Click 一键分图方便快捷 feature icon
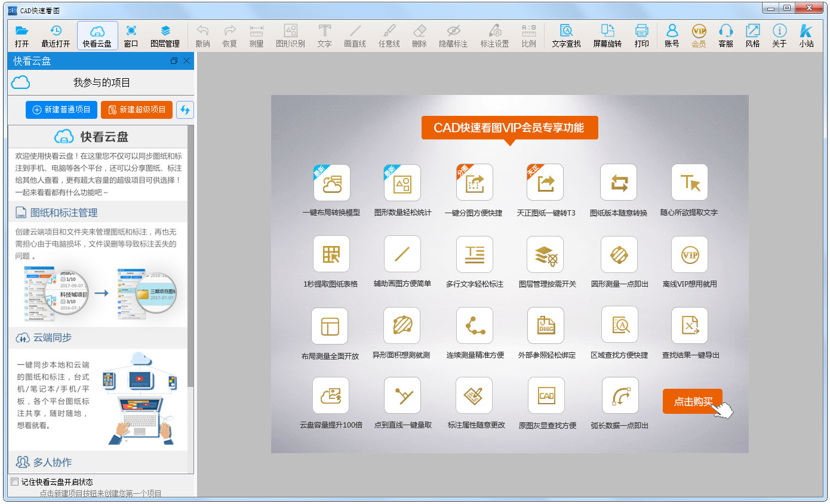This screenshot has height=504, width=830. tap(475, 183)
